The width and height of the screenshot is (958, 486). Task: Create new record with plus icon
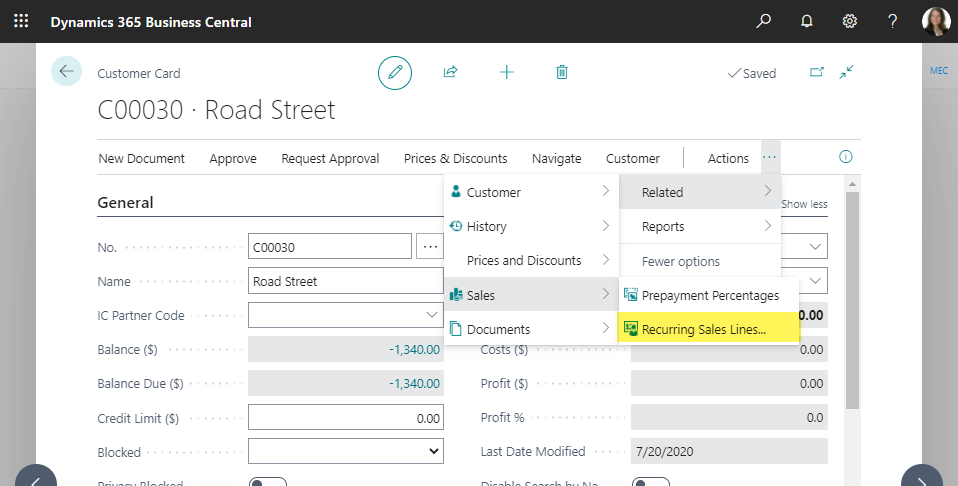point(507,72)
